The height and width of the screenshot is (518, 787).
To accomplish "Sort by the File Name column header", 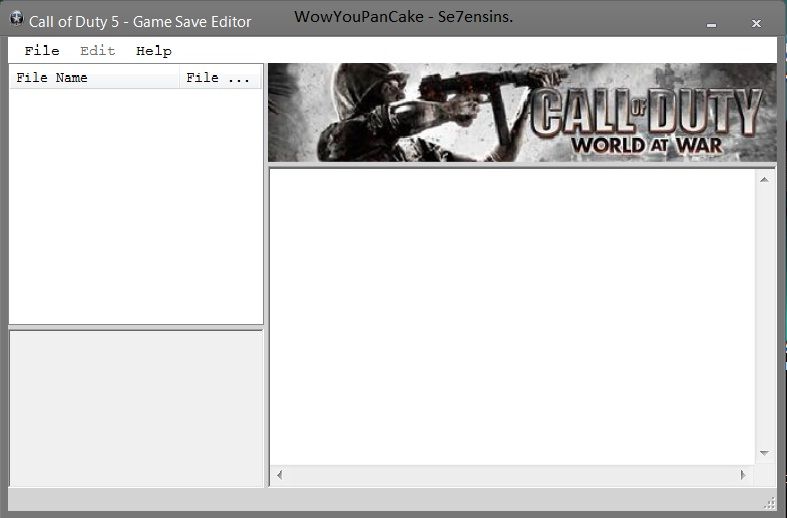I will click(x=94, y=77).
